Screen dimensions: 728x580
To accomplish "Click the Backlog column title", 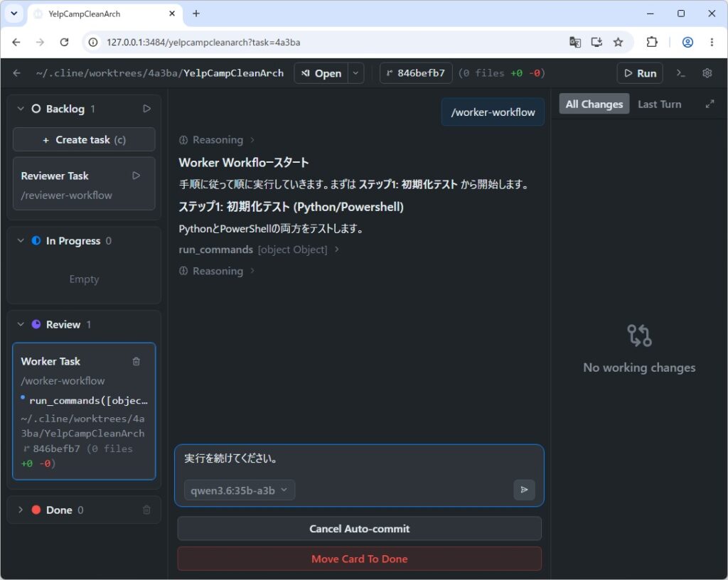I will (65, 109).
